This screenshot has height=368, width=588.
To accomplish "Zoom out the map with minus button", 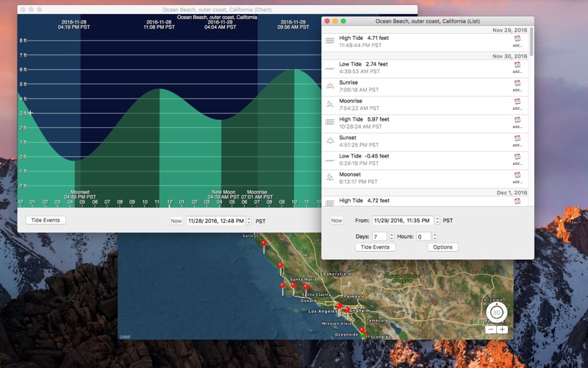I will point(491,330).
